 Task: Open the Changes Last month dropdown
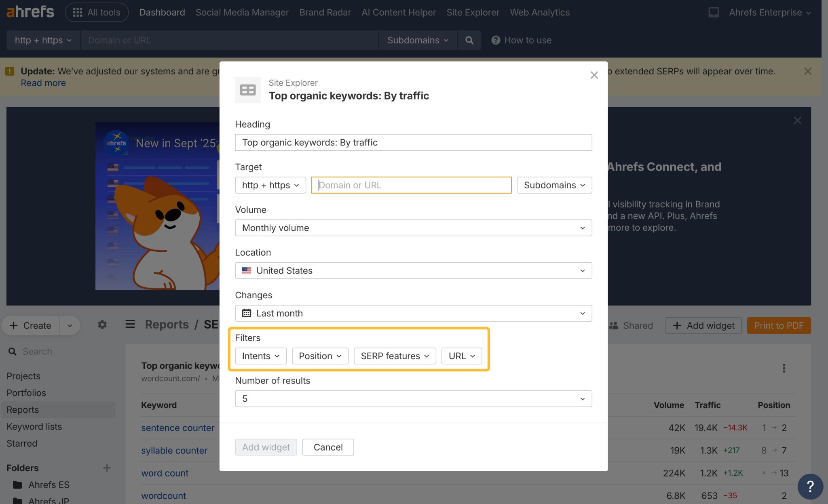pos(413,313)
